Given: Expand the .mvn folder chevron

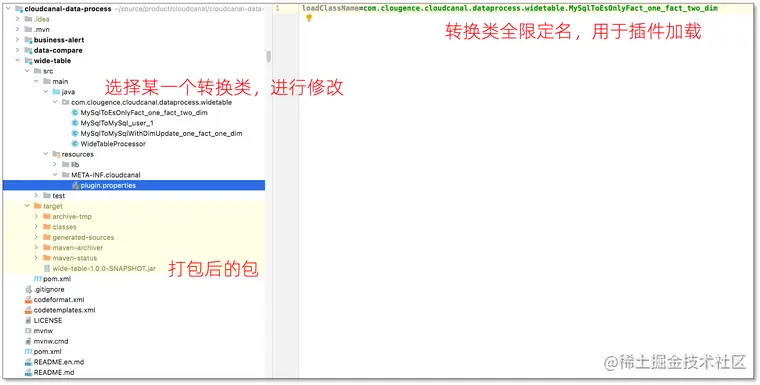Looking at the screenshot, I should click(x=17, y=30).
